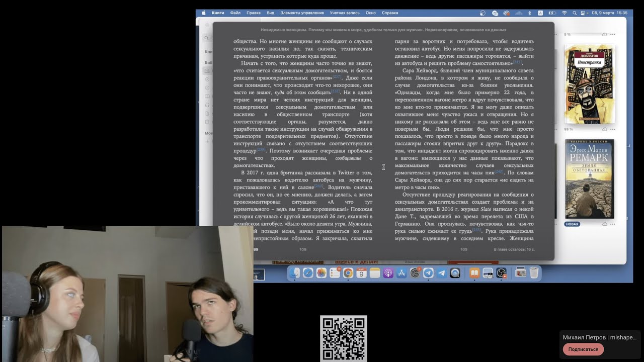
Task: Open Podcasts app in Dock
Action: pos(388,273)
